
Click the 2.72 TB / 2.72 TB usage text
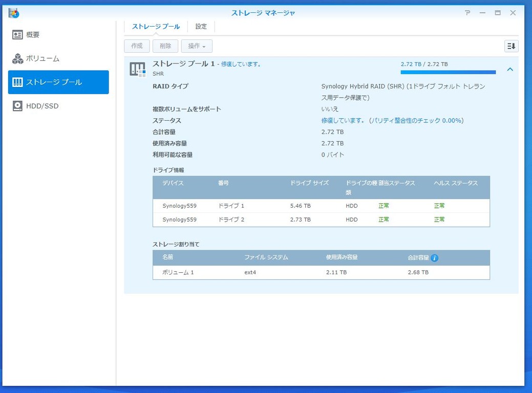424,64
